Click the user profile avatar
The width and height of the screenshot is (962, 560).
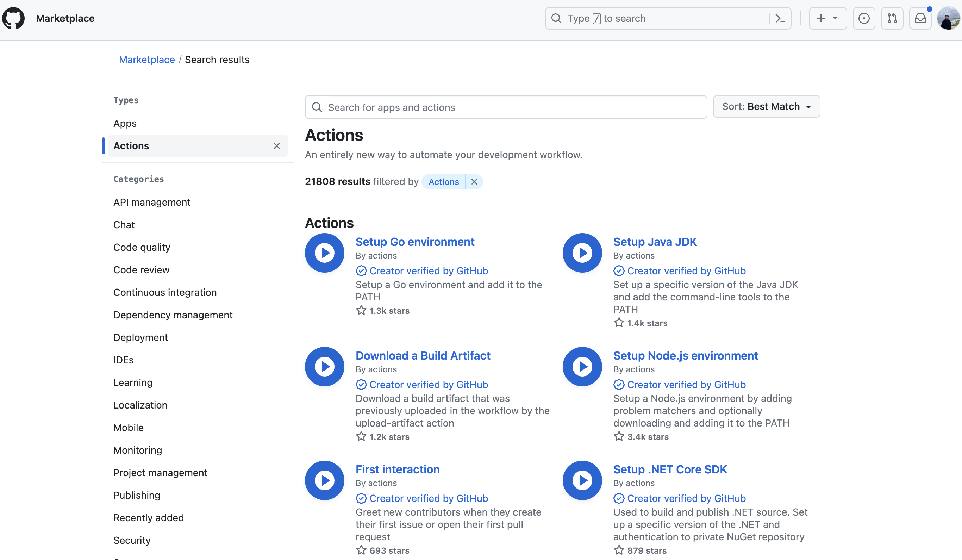point(948,18)
